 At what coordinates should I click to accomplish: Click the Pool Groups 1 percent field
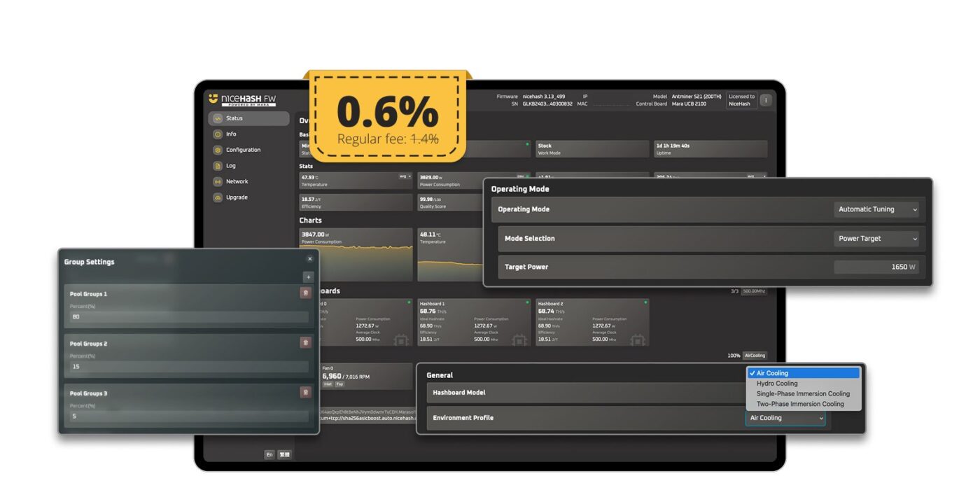point(189,317)
